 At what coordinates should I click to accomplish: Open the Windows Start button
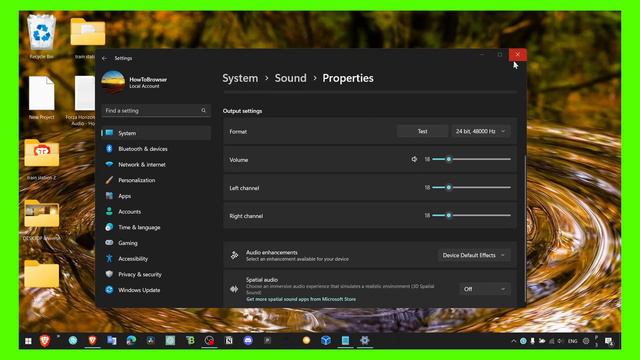(28, 341)
